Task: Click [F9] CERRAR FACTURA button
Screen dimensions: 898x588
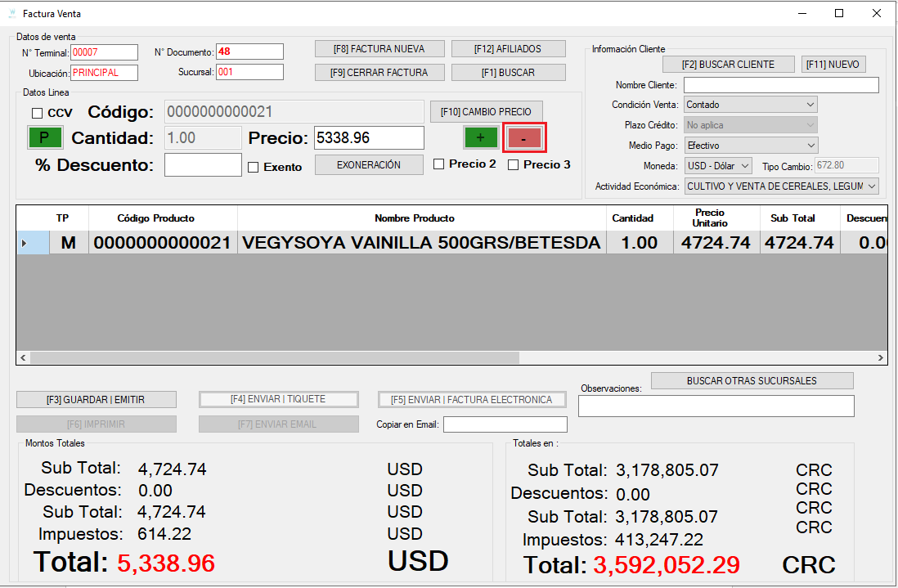Action: tap(379, 73)
